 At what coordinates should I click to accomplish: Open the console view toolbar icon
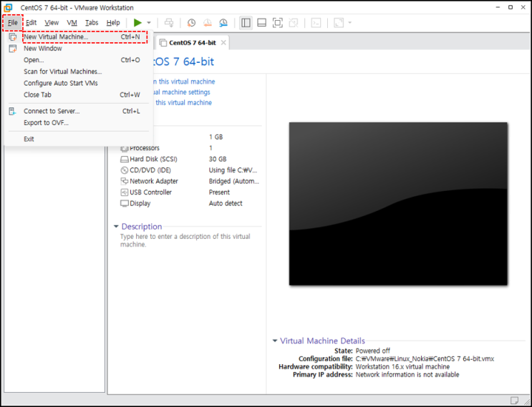coord(316,23)
